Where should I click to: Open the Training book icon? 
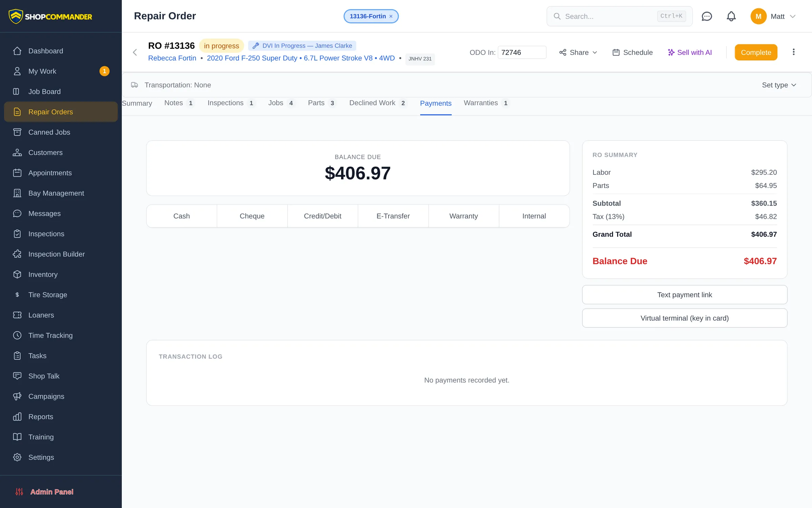pyautogui.click(x=17, y=437)
